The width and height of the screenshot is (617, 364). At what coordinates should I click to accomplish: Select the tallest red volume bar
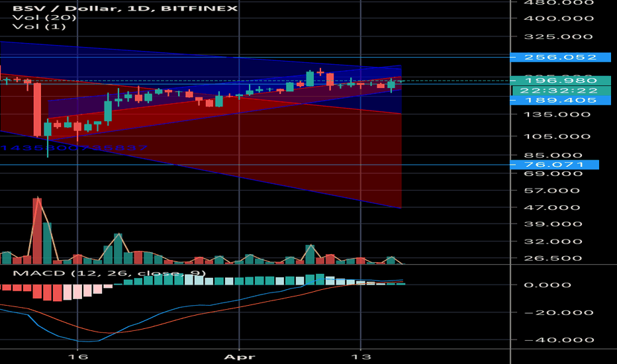pos(37,231)
